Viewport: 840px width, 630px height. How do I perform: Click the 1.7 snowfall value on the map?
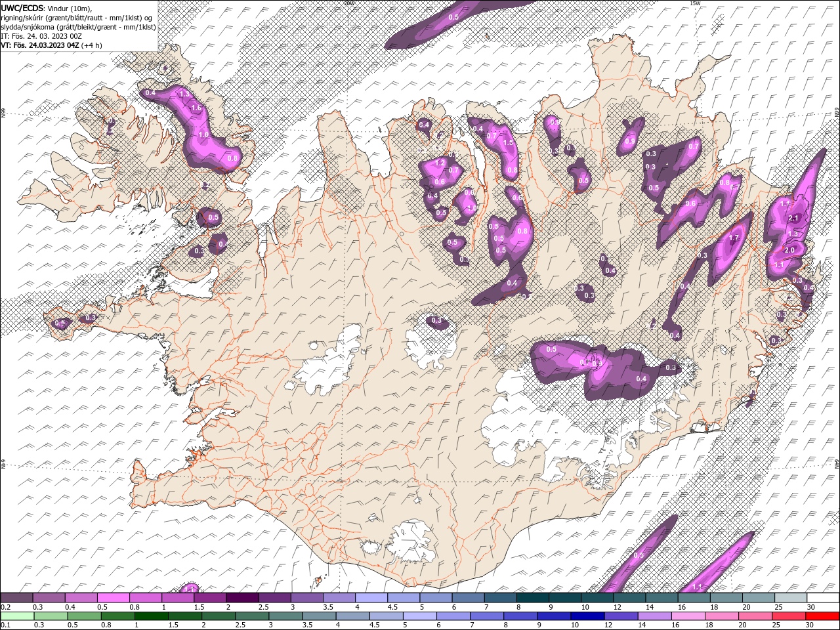pyautogui.click(x=734, y=238)
